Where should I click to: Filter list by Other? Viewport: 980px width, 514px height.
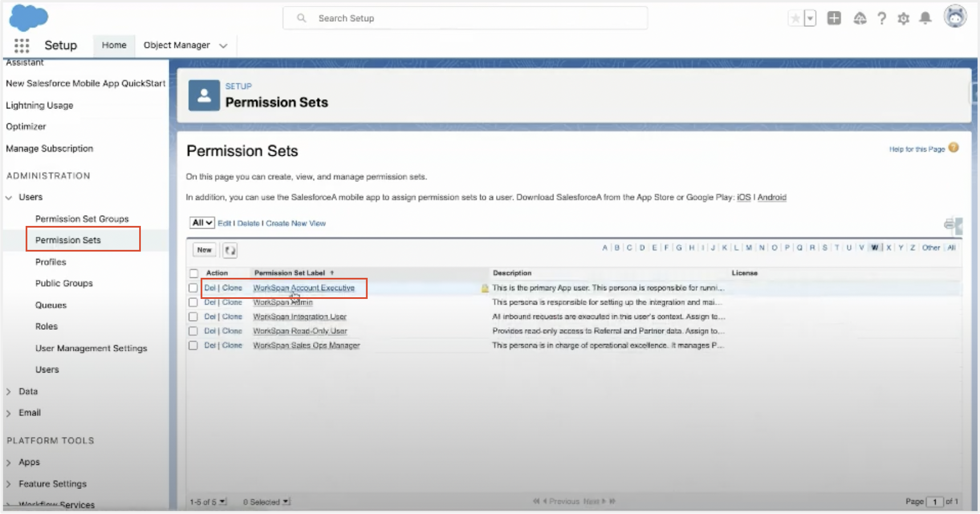(x=931, y=248)
